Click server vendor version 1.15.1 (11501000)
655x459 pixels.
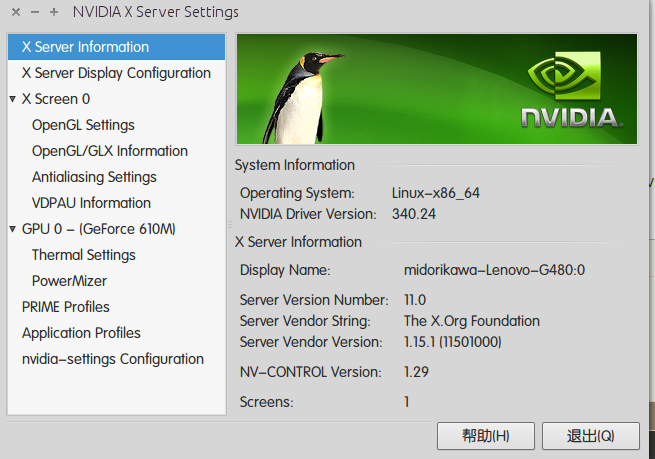452,342
